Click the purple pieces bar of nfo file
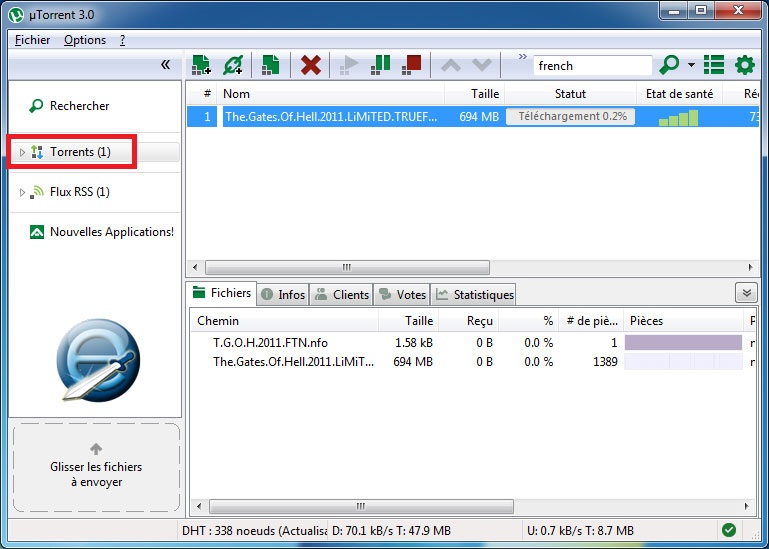Viewport: 769px width, 549px height. (x=683, y=342)
